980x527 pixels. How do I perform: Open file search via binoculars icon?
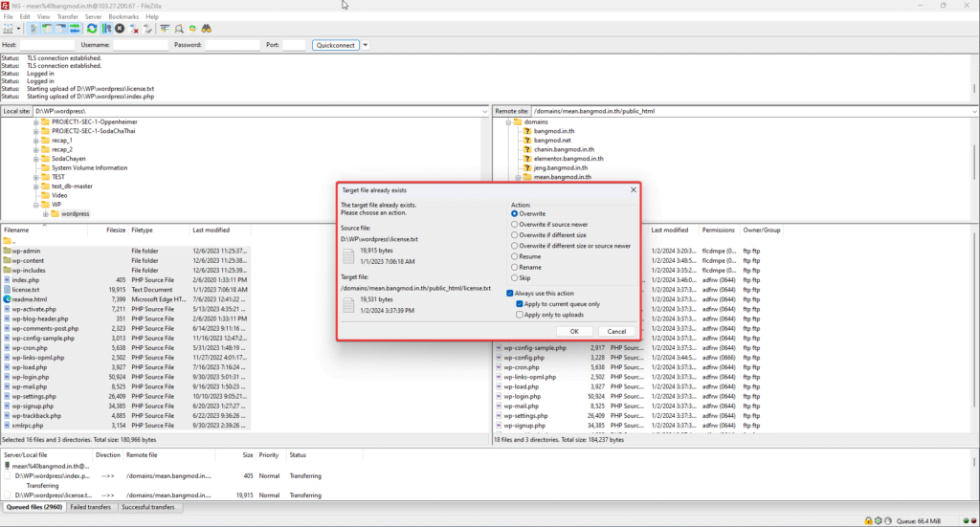point(206,29)
